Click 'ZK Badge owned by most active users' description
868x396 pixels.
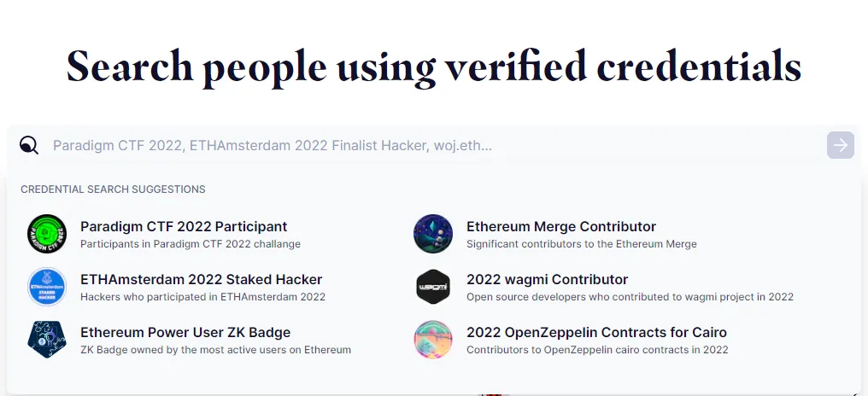(x=215, y=350)
